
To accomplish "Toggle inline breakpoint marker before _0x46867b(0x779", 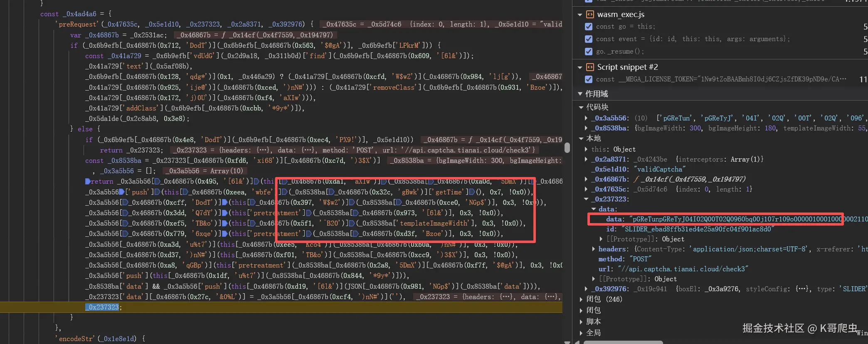I will tap(126, 233).
